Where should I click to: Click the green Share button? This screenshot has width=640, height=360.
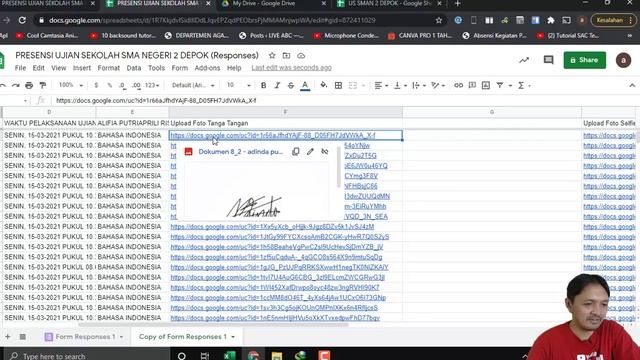pyautogui.click(x=584, y=60)
